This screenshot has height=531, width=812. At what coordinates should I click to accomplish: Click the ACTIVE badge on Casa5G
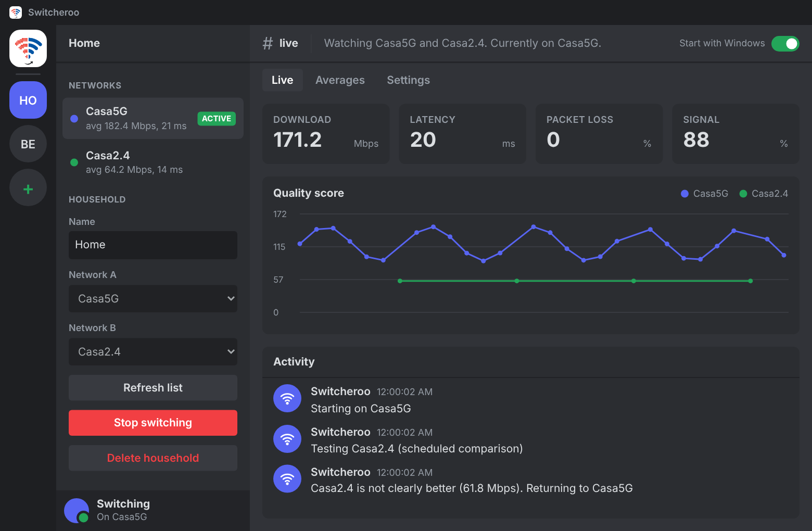click(217, 119)
